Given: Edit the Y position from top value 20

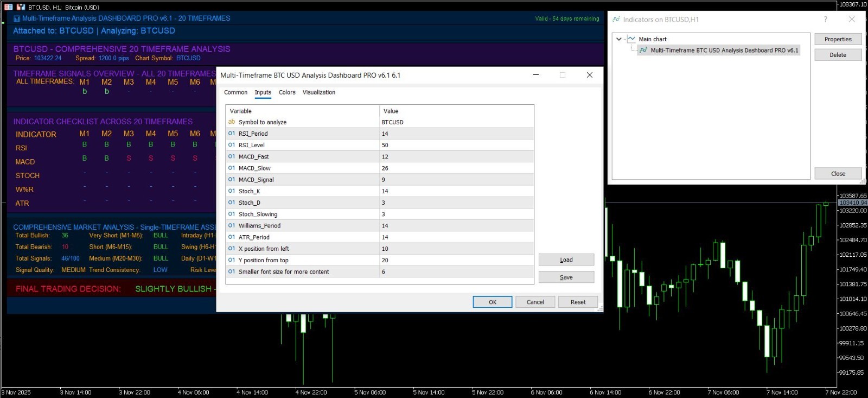Looking at the screenshot, I should point(456,260).
